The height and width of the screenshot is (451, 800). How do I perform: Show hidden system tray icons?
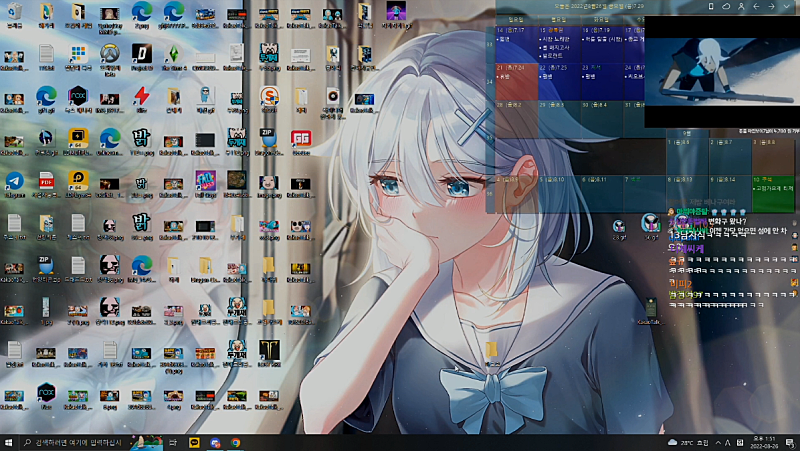tap(718, 442)
